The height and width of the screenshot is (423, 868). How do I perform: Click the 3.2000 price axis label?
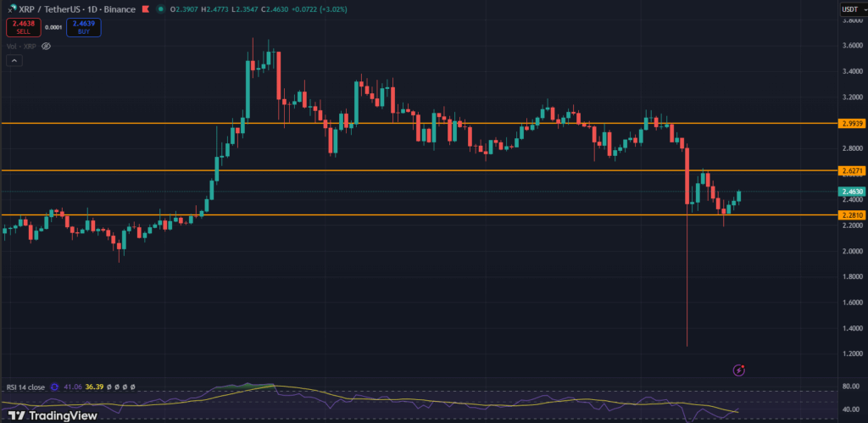pyautogui.click(x=852, y=97)
